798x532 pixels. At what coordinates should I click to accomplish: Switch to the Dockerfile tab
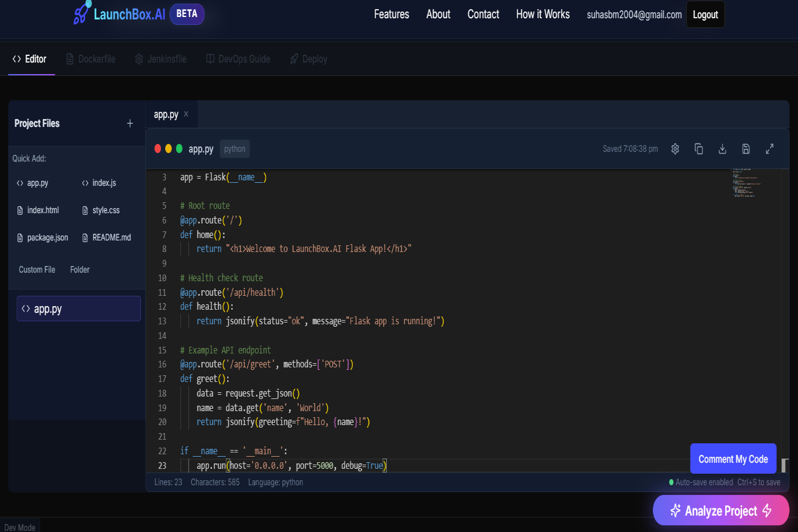[x=90, y=58]
